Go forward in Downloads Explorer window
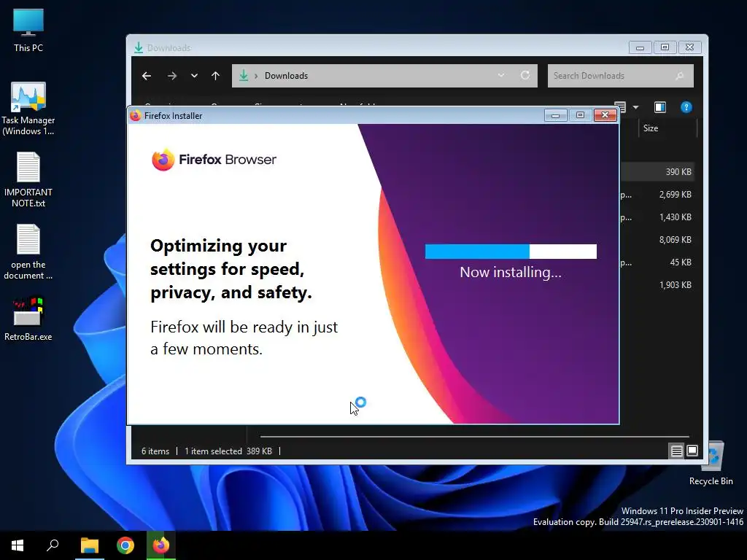This screenshot has height=560, width=747. point(172,76)
